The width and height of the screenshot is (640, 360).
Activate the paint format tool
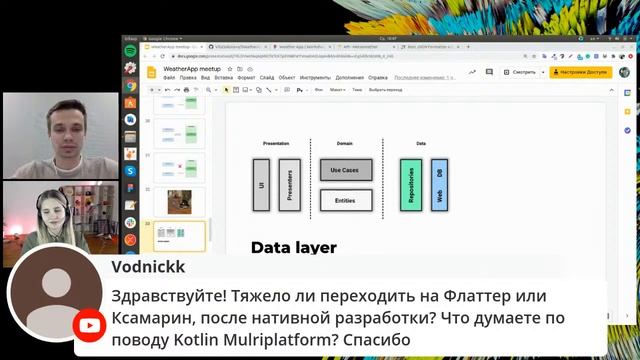tap(196, 90)
